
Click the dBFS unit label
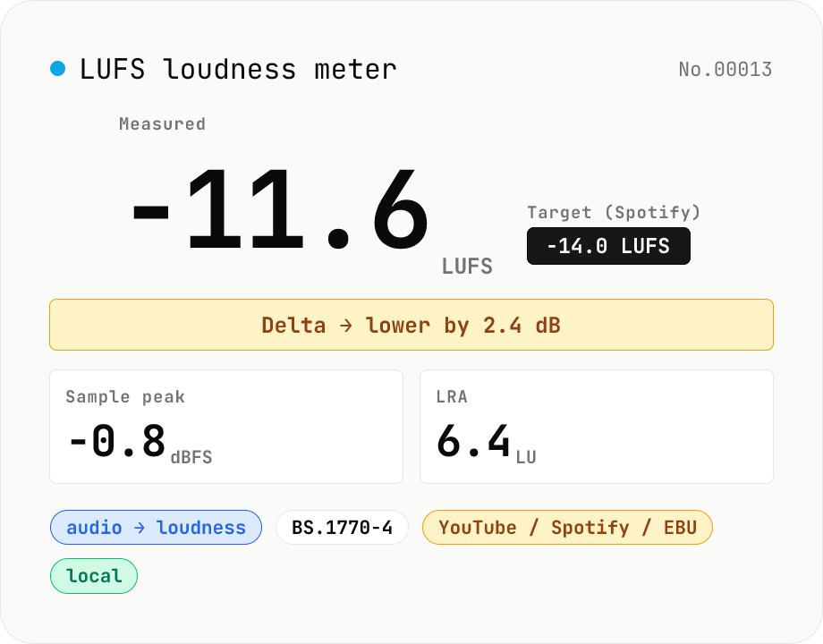coord(191,457)
